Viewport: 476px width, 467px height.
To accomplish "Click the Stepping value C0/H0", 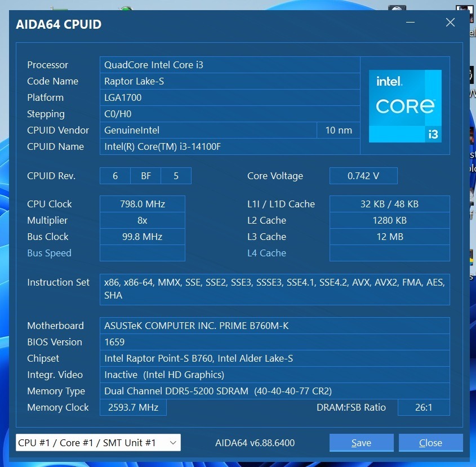I will [230, 114].
